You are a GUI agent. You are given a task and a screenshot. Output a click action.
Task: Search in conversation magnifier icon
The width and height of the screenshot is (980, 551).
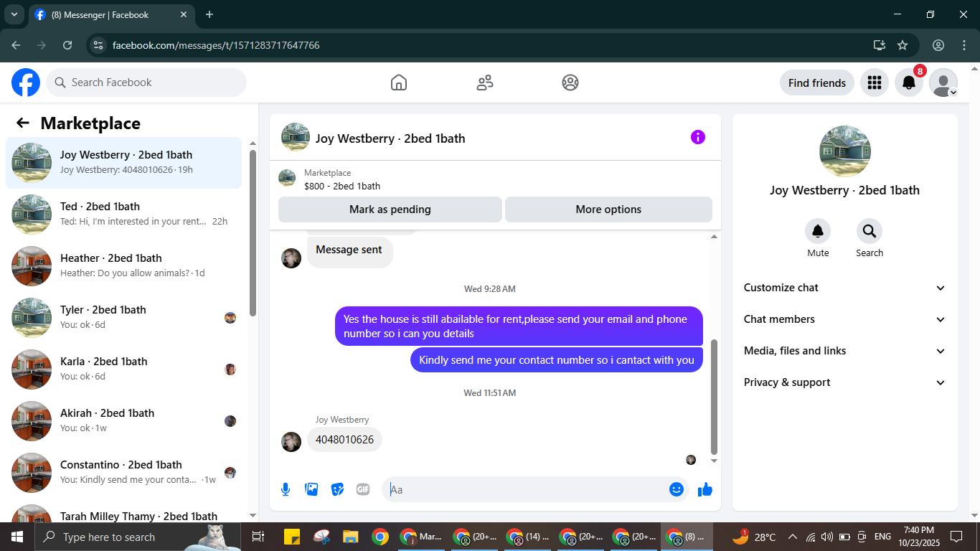point(870,231)
